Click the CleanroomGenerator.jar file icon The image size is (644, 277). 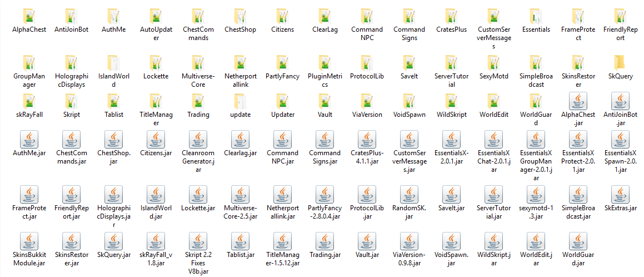click(x=198, y=139)
